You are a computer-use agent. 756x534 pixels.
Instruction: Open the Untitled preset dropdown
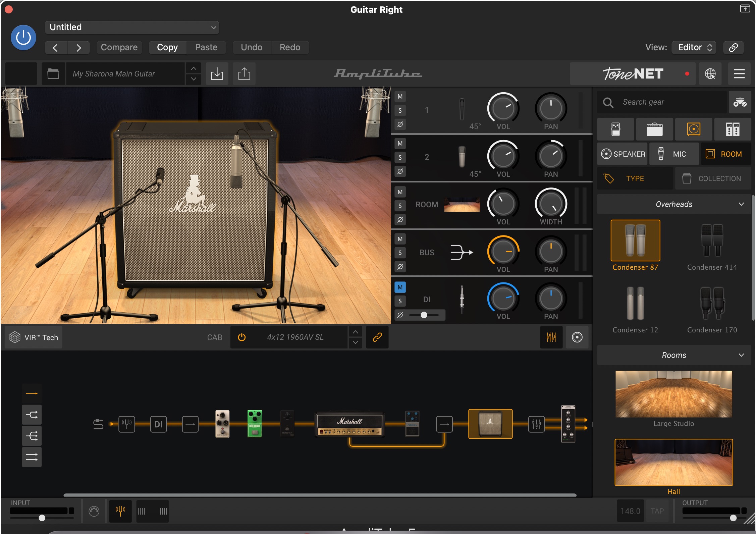click(x=132, y=27)
